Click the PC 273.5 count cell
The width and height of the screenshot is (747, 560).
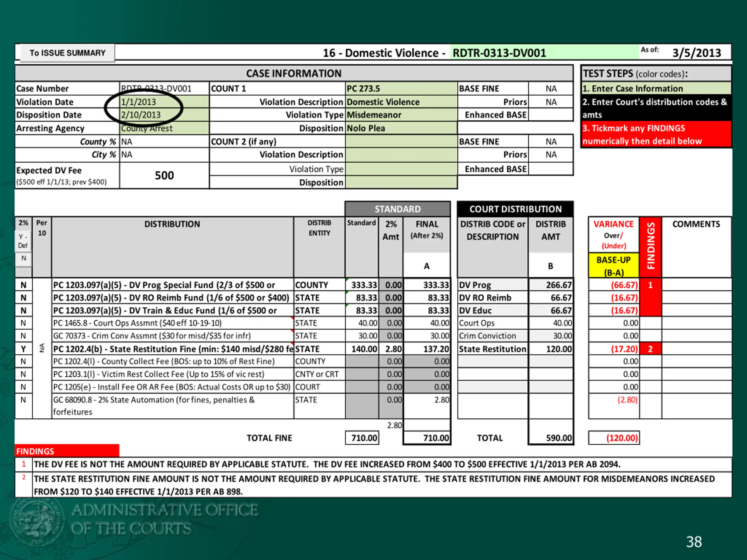pyautogui.click(x=401, y=88)
